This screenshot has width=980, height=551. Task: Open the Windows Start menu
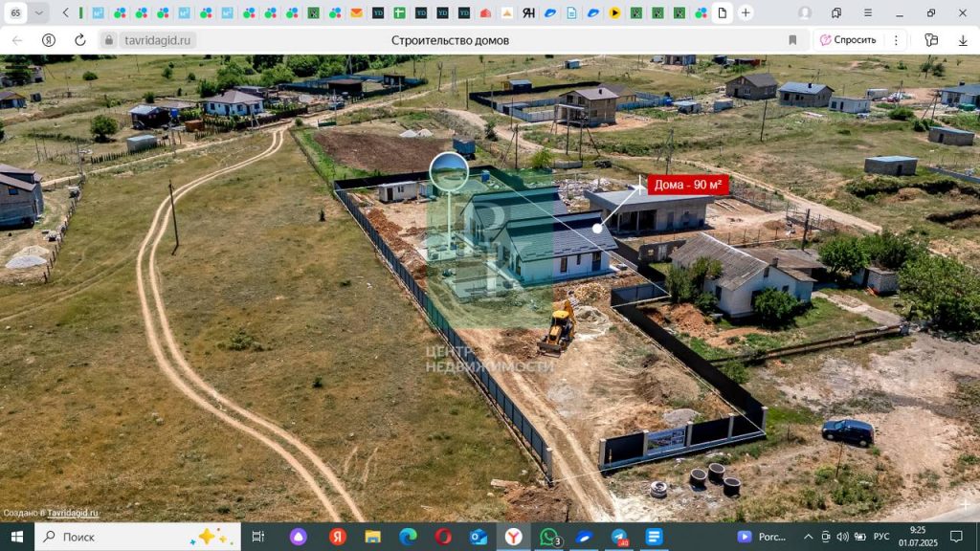[17, 537]
